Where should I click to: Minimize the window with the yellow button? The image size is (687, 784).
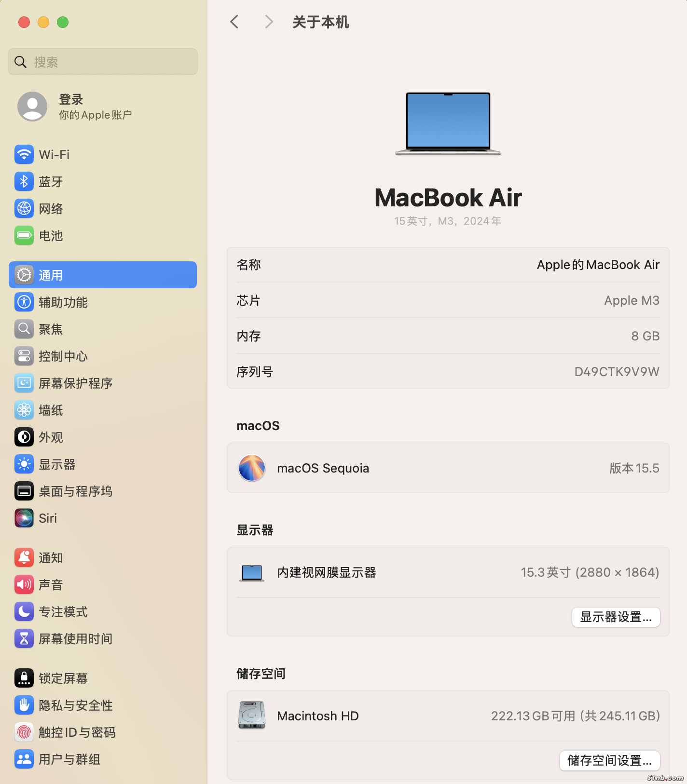coord(43,22)
